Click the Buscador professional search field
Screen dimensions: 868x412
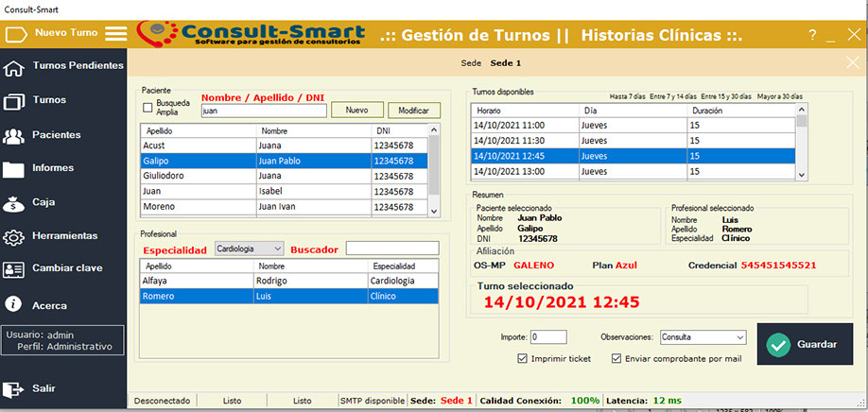(x=391, y=249)
